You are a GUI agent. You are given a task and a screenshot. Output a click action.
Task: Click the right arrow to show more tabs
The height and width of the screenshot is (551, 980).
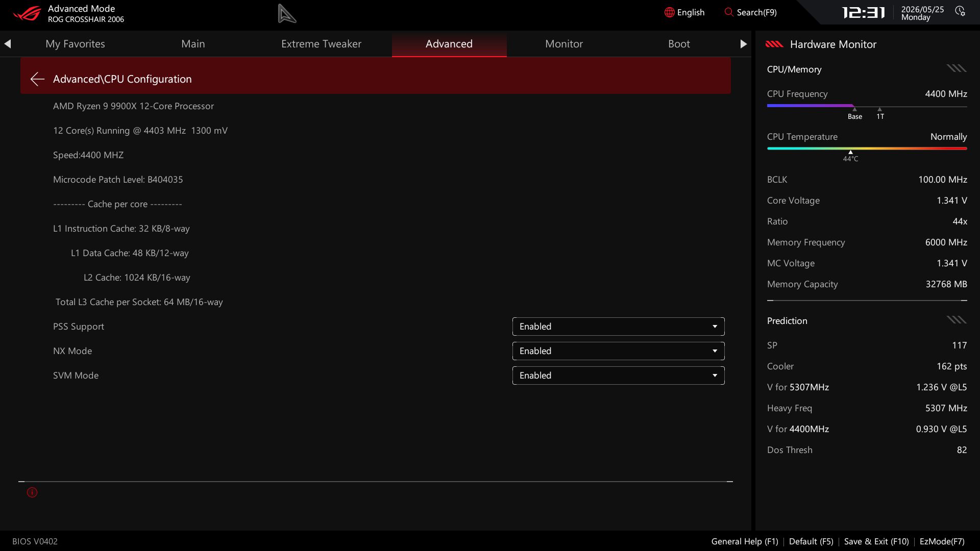tap(743, 44)
